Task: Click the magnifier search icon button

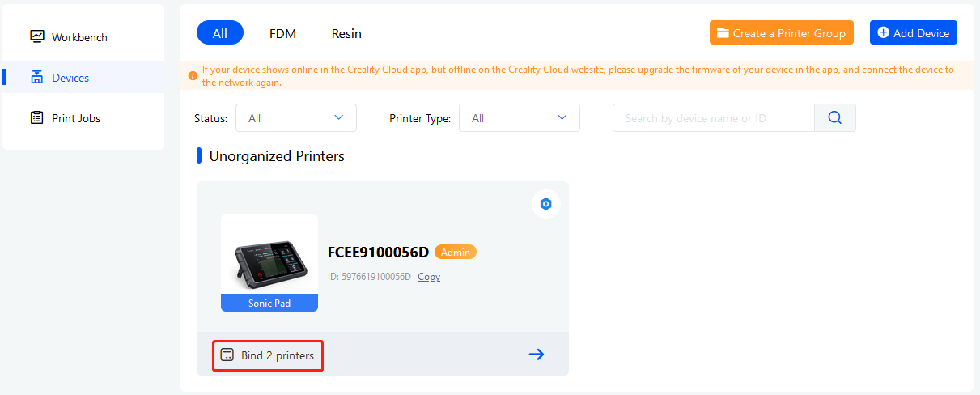Action: pos(835,118)
